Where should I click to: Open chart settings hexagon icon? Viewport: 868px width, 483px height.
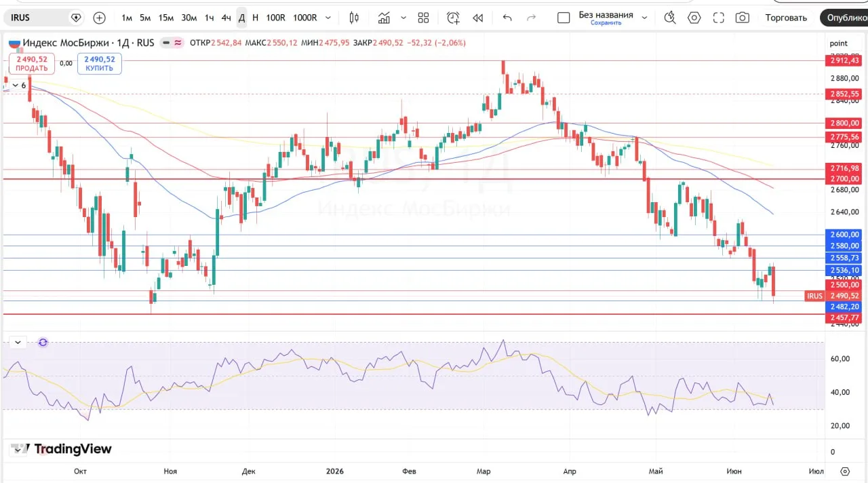point(694,18)
